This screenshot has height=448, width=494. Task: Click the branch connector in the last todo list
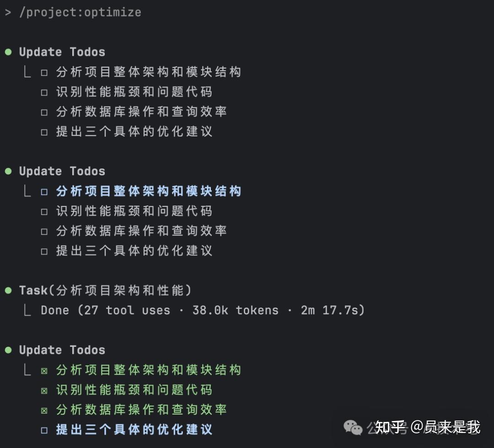(x=27, y=370)
